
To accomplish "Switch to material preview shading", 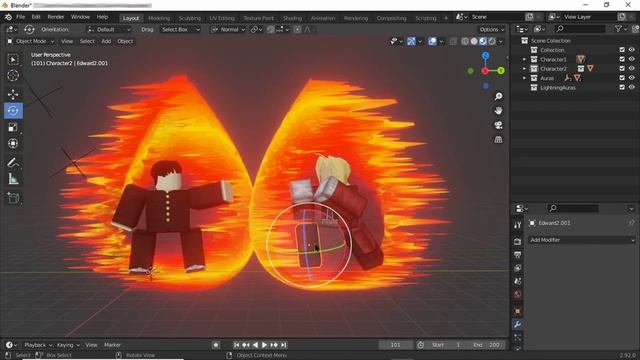I will coord(483,41).
